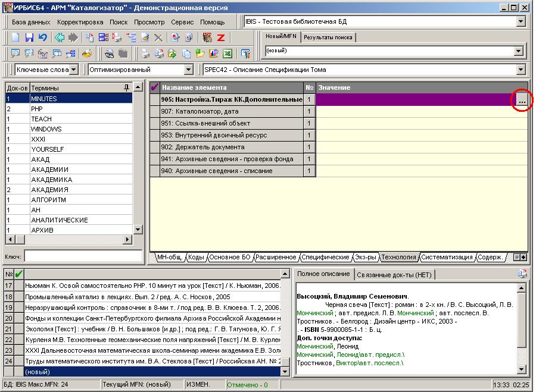Expand the (новый) MFN dropdown

[519, 51]
